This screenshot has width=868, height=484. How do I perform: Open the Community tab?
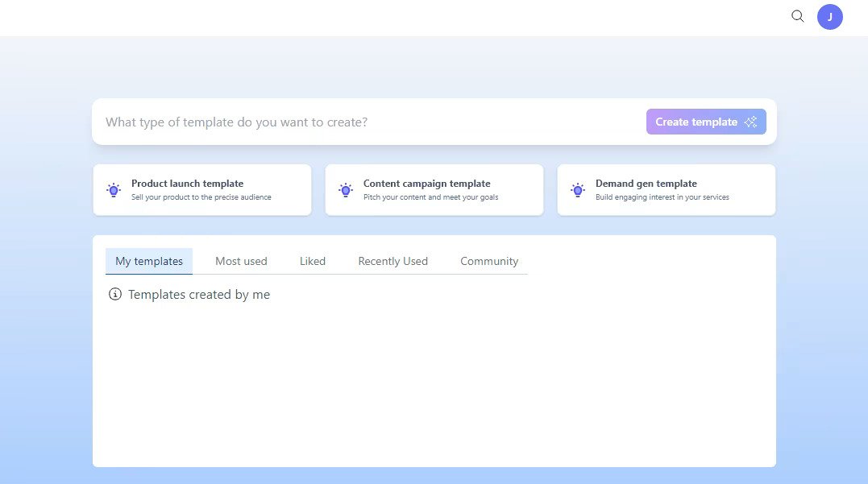488,261
